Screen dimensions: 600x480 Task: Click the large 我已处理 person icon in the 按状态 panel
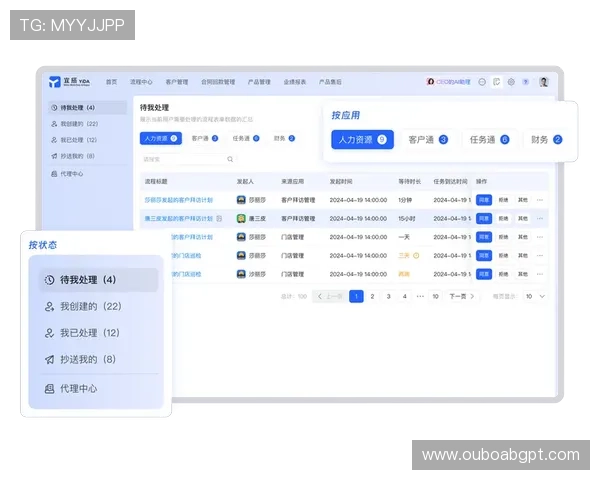pos(49,333)
